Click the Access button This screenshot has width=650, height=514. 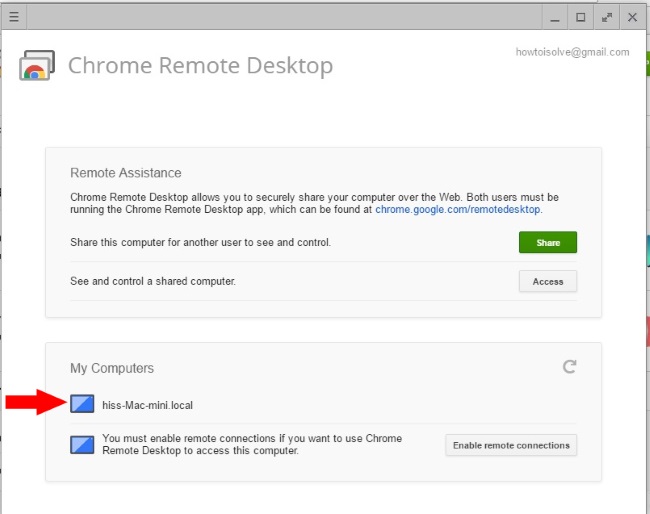548,281
